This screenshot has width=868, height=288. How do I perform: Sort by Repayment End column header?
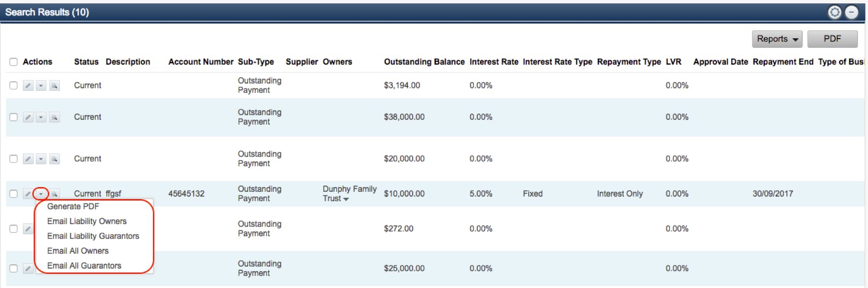tap(783, 62)
